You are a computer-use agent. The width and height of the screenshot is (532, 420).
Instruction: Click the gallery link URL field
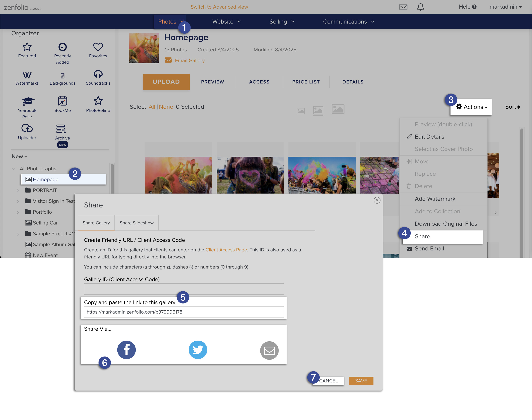pos(184,312)
